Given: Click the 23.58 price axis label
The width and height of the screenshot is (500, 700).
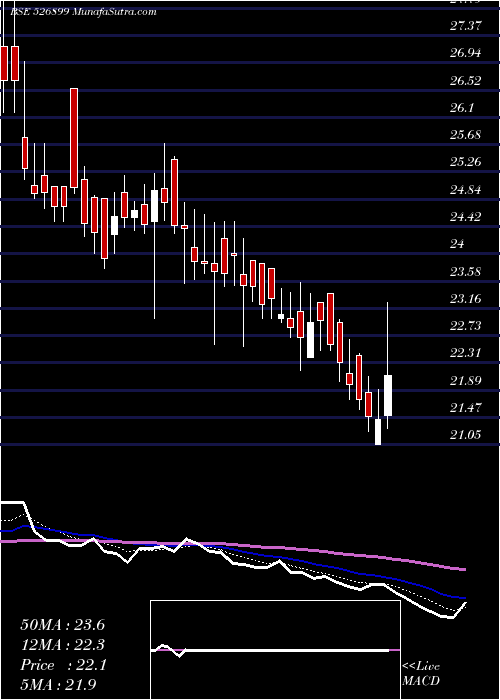Looking at the screenshot, I should pos(466,271).
